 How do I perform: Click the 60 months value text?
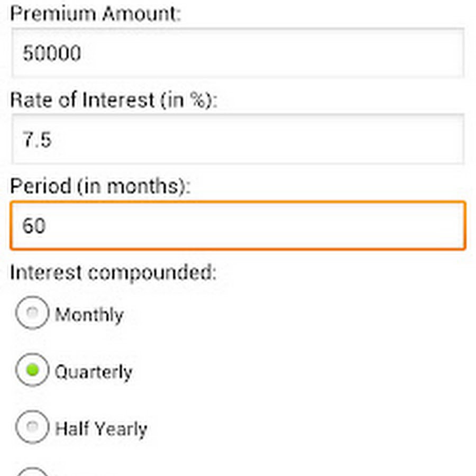pyautogui.click(x=34, y=226)
